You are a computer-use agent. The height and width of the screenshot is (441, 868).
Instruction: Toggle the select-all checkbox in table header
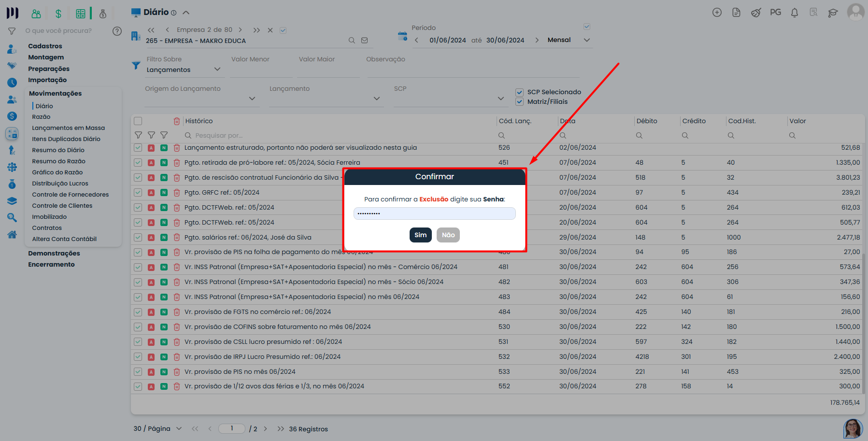(x=138, y=121)
